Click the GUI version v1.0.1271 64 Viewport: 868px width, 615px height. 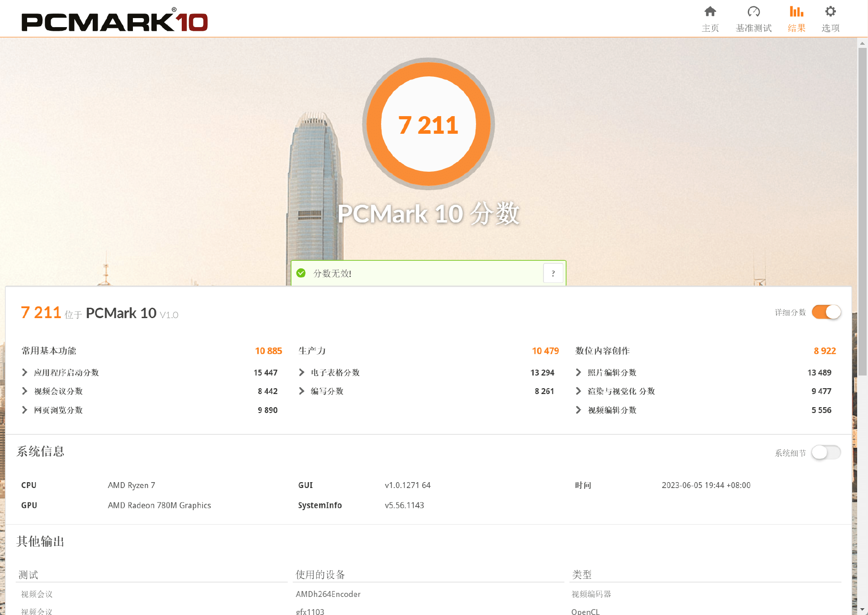(x=407, y=485)
